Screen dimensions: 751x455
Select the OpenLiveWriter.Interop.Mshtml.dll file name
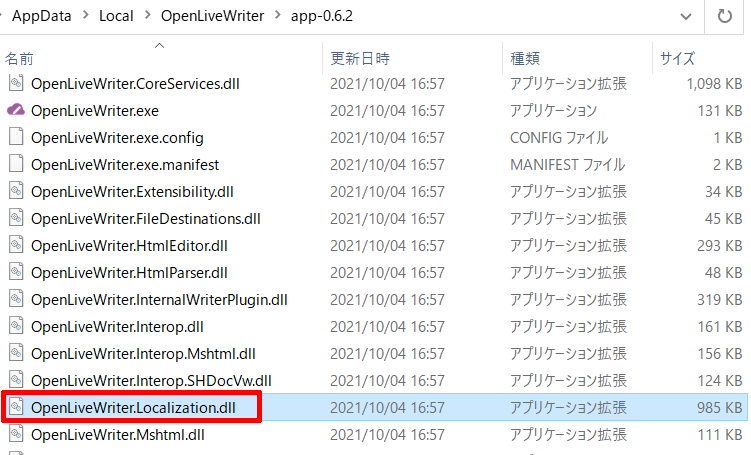click(143, 354)
